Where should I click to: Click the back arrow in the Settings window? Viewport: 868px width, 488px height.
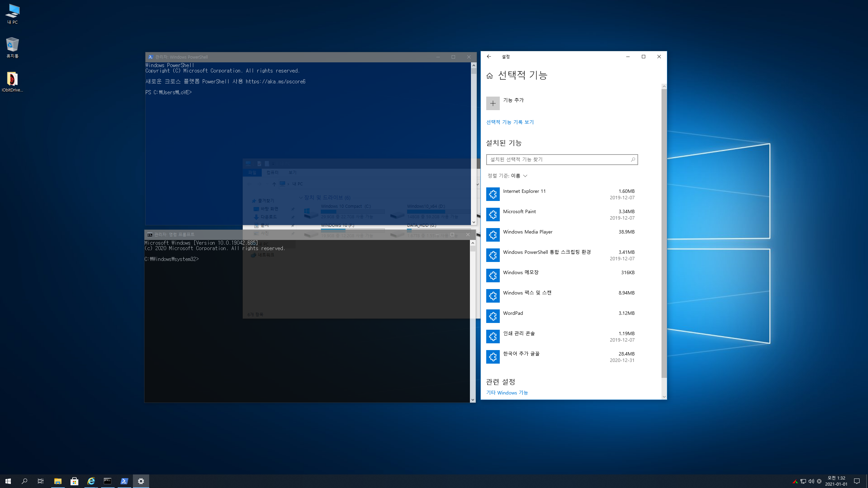pos(489,57)
